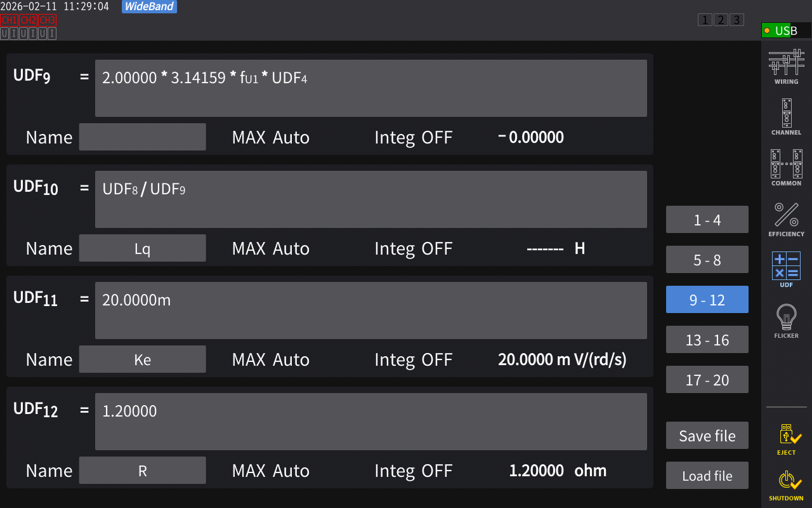Switch to UDF page 1 - 4
This screenshot has height=508, width=812.
[707, 220]
